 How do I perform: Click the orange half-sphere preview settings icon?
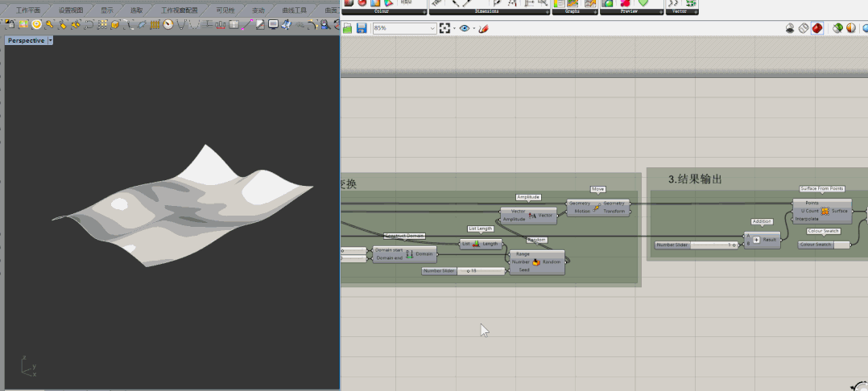[x=850, y=28]
